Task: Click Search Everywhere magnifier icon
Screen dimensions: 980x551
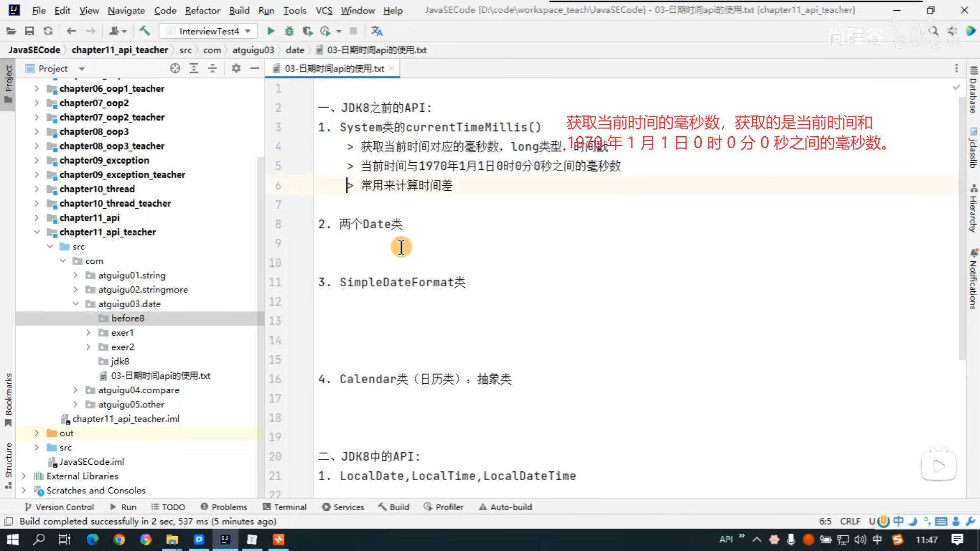Action: pyautogui.click(x=933, y=31)
